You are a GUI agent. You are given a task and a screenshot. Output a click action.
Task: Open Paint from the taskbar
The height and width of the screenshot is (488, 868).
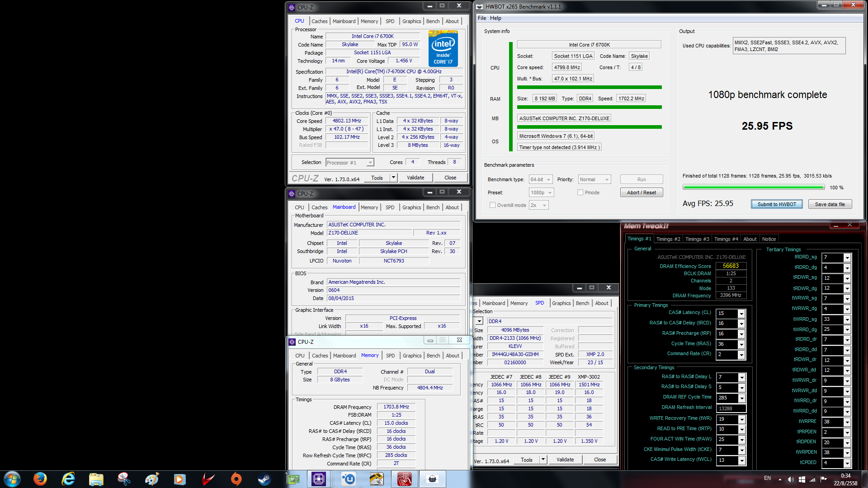(x=152, y=479)
